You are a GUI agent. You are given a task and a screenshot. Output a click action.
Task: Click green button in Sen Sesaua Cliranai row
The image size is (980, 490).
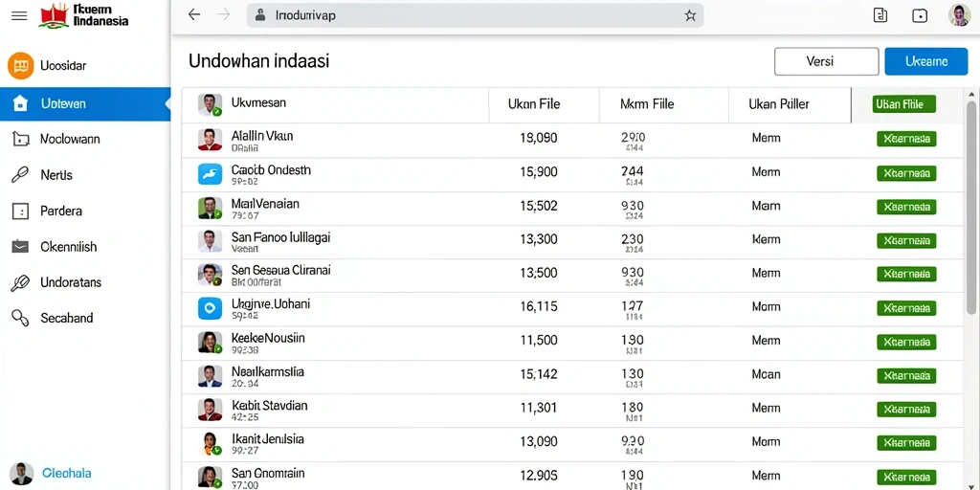906,275
